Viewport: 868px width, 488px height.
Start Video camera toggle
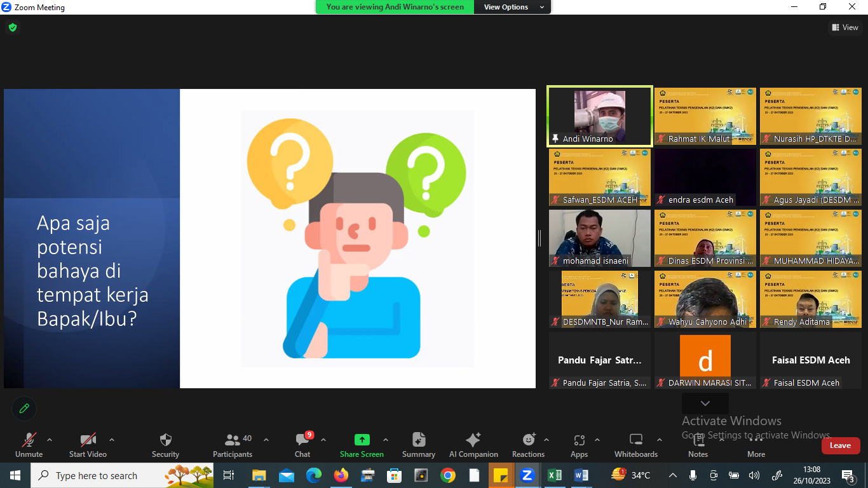[88, 440]
